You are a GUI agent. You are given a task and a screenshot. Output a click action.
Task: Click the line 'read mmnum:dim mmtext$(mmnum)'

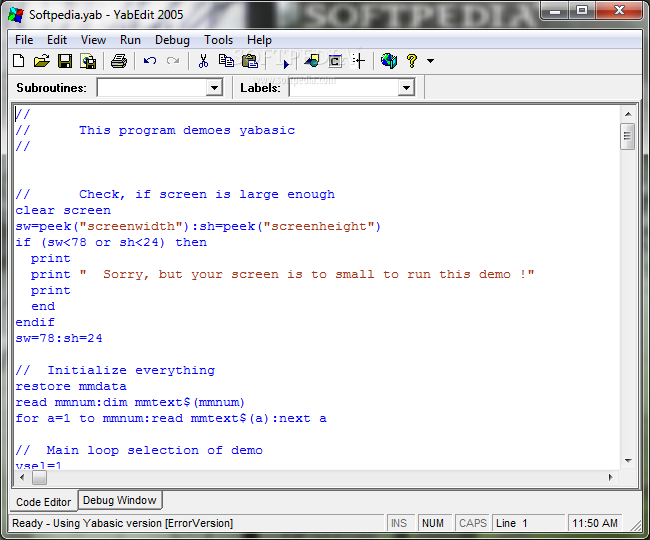pos(130,402)
